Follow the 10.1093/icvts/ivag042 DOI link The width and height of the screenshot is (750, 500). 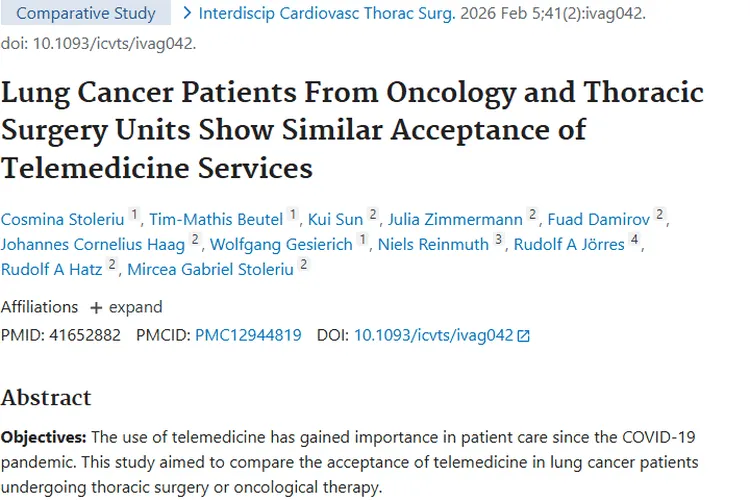pyautogui.click(x=433, y=336)
